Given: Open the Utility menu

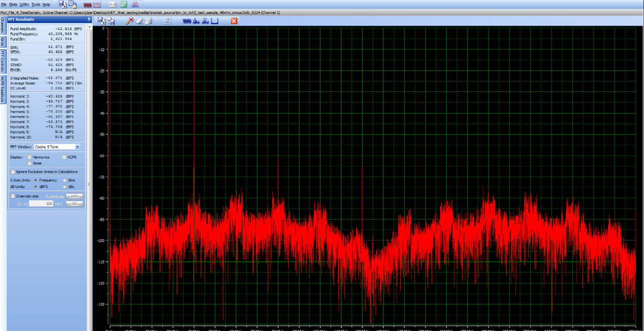Looking at the screenshot, I should (x=25, y=4).
